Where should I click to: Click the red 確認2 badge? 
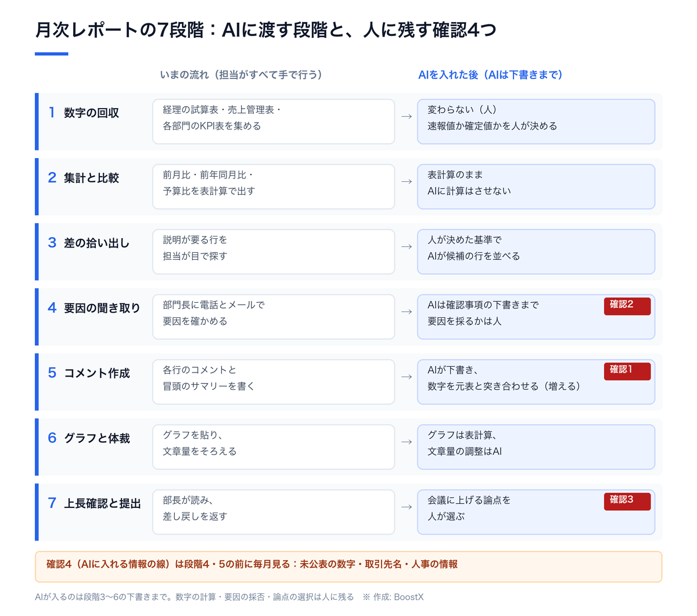(627, 306)
